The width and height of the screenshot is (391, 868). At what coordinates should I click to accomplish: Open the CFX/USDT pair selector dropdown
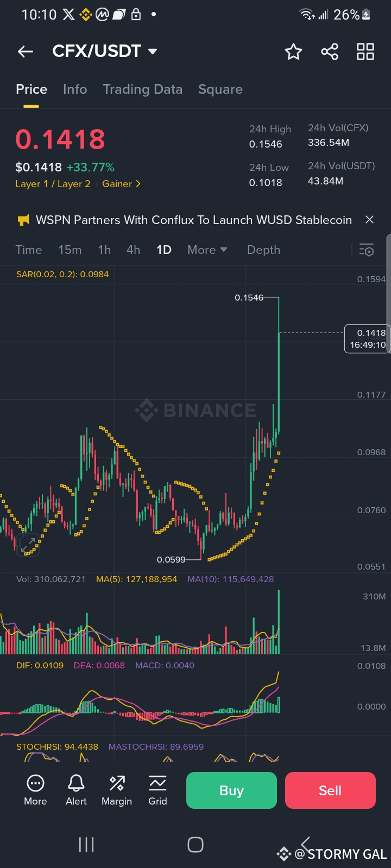(104, 52)
